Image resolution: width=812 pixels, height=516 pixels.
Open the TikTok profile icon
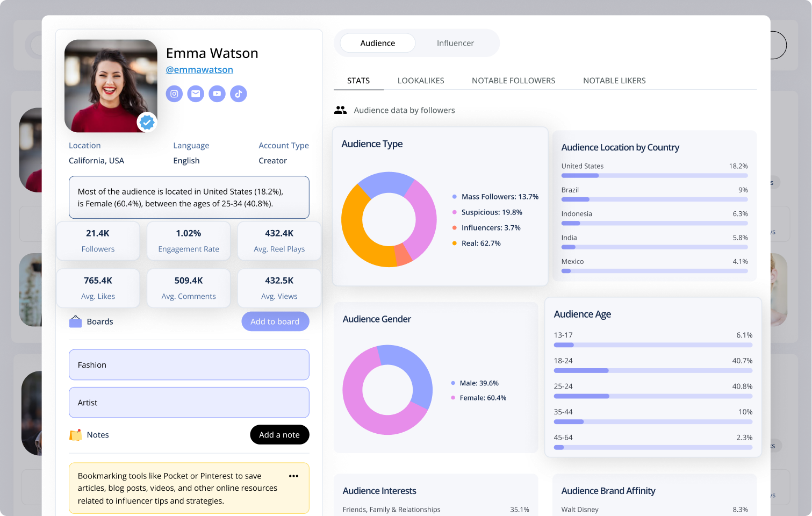pos(239,94)
